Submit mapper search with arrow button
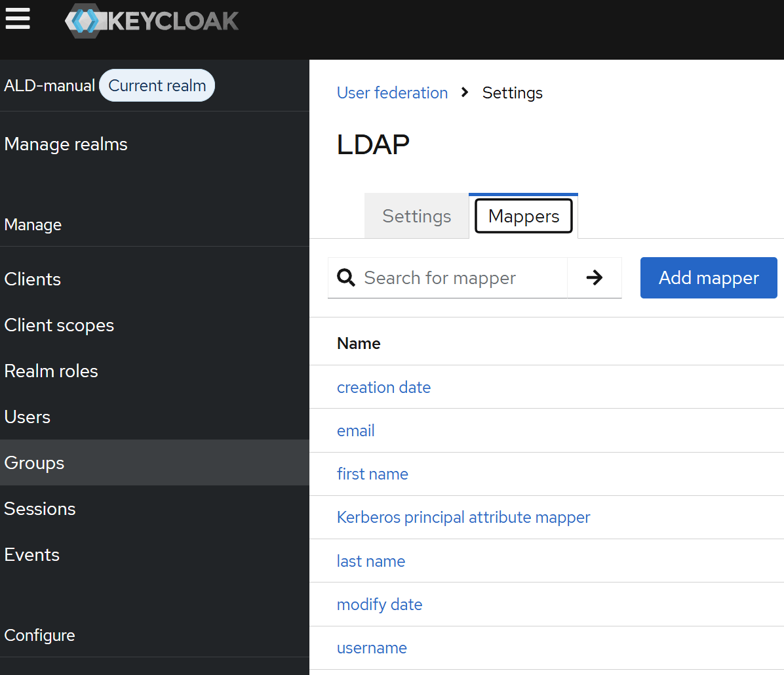 click(x=595, y=277)
